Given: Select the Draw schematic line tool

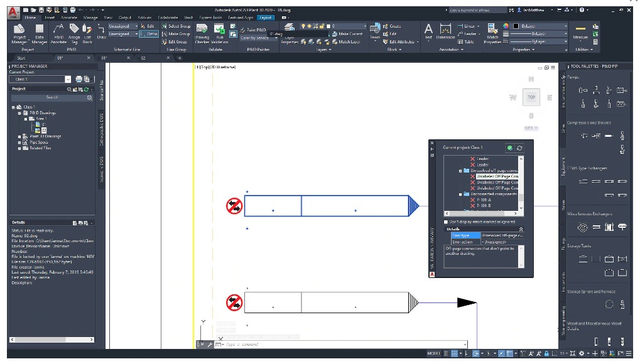Looking at the screenshot, I should pos(101,31).
